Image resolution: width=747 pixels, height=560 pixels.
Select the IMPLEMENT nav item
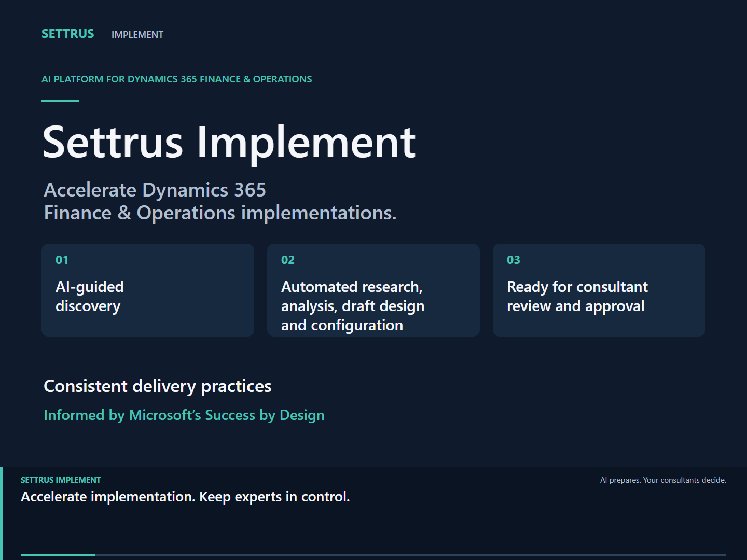coord(137,35)
